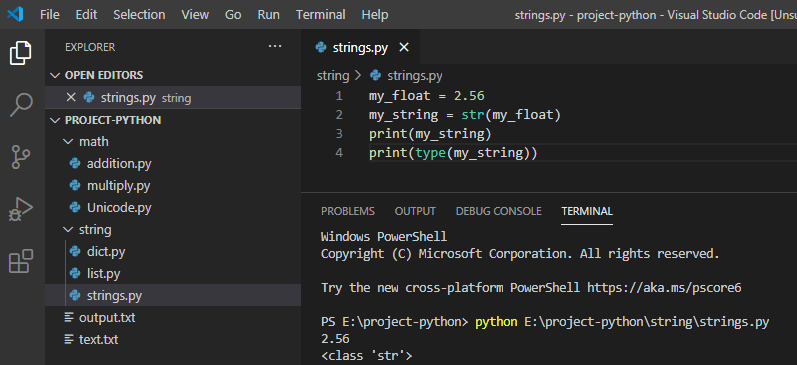Switch to the Problems panel tab
Viewport: 797px width, 365px height.
(x=348, y=211)
